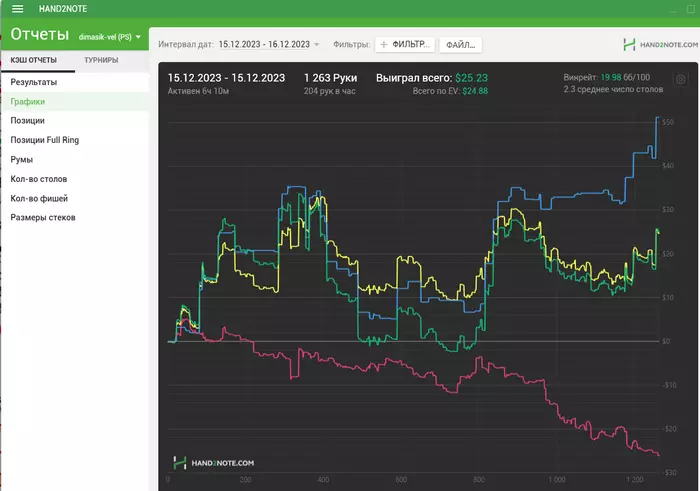Click the ФИЛЬТР add filter button
The image size is (700, 491).
(405, 44)
